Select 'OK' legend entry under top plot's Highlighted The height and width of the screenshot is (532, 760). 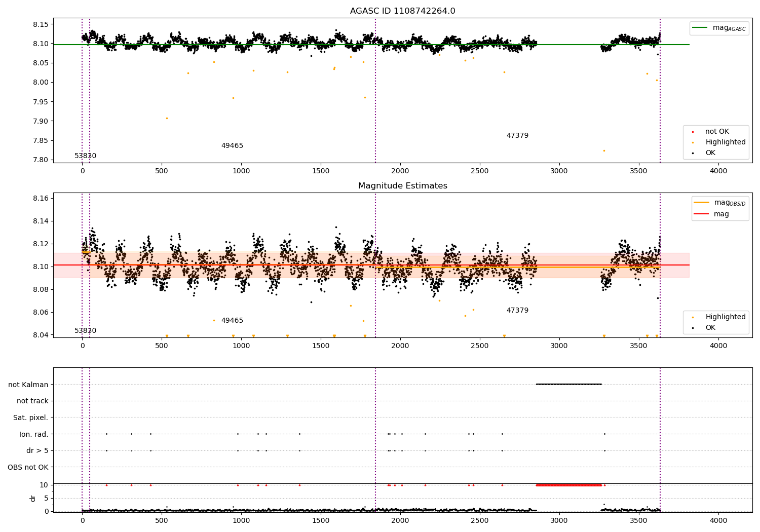click(x=710, y=153)
